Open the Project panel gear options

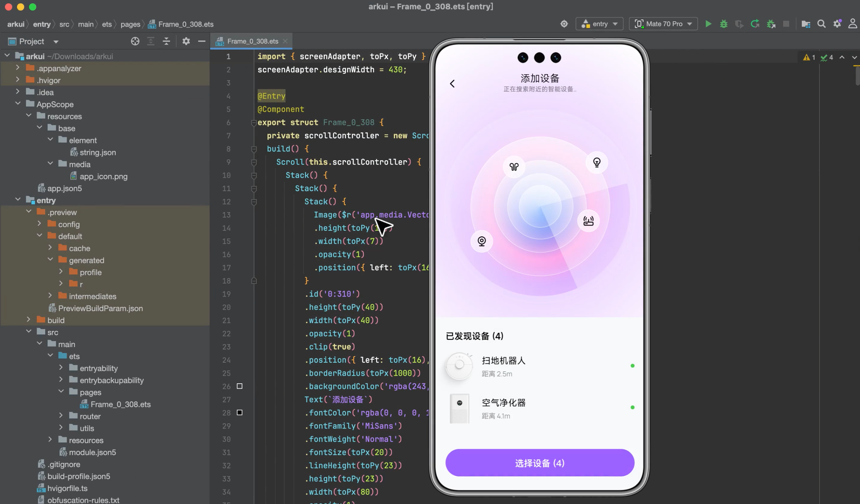tap(186, 41)
